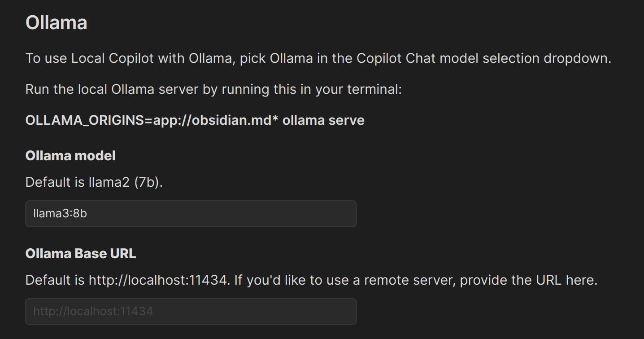Click the placeholder text in the Base URL field
The image size is (644, 339).
tap(93, 311)
